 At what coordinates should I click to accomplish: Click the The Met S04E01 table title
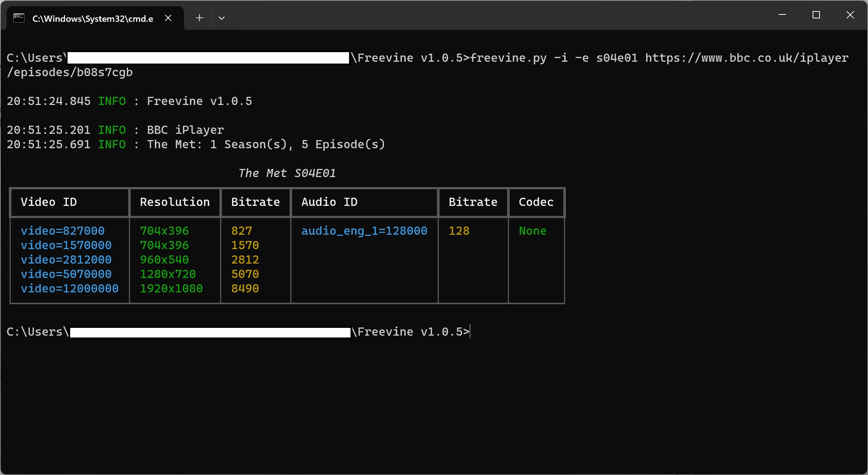tap(287, 173)
